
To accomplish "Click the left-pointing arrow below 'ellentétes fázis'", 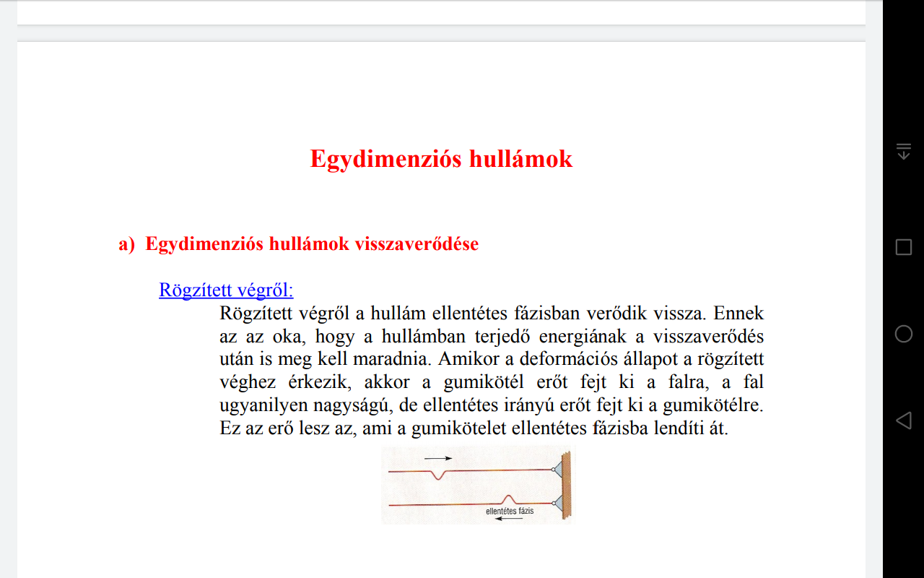I will tap(510, 520).
